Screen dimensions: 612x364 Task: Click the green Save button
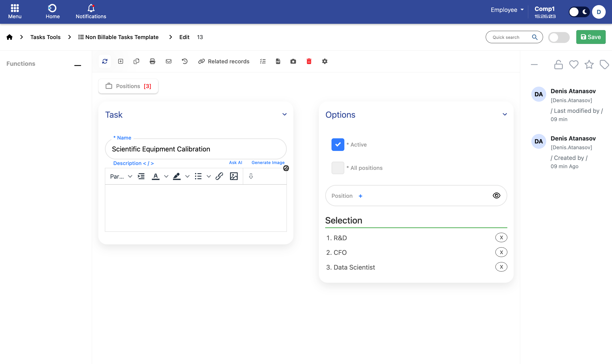click(x=590, y=37)
